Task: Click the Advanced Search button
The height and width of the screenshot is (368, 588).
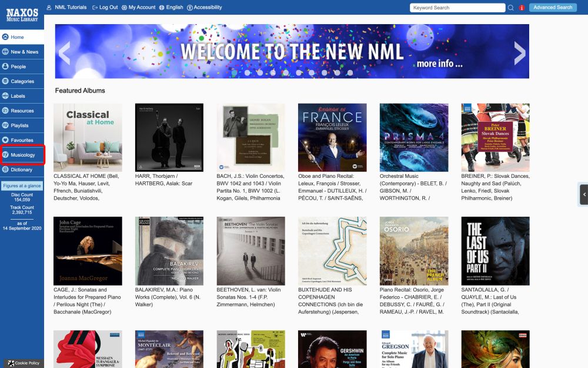Action: (553, 8)
